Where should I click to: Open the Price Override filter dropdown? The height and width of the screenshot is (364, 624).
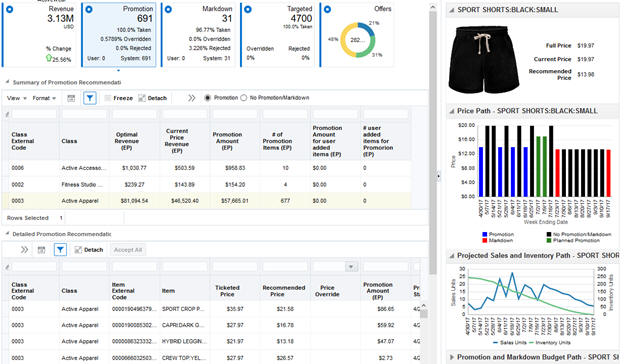(x=351, y=267)
